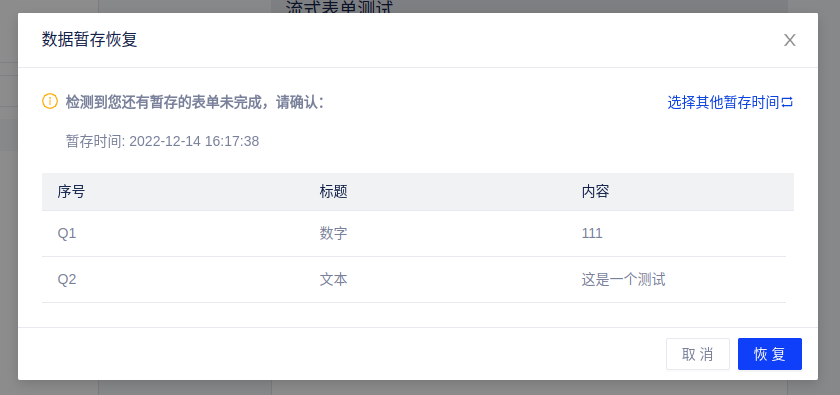Close the 数据暂存恢复 dialog with X

[x=790, y=40]
